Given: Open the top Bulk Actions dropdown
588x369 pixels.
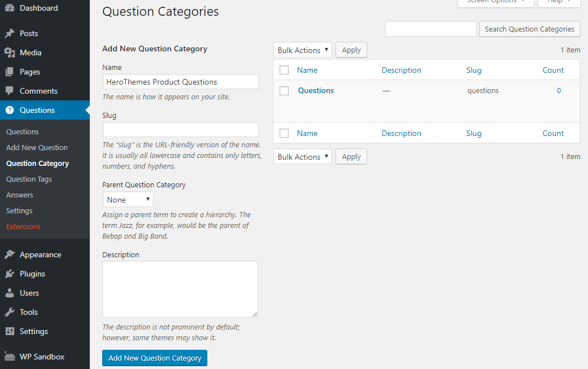Looking at the screenshot, I should [303, 50].
